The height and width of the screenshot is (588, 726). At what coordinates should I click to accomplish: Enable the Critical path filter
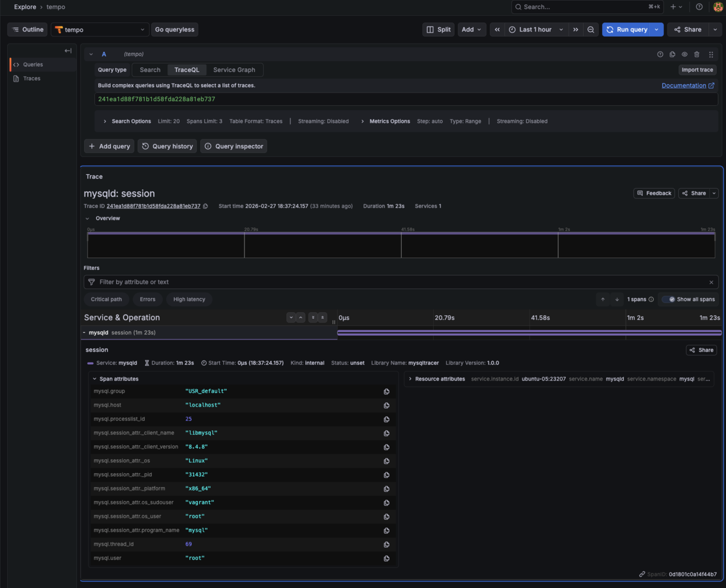(106, 299)
